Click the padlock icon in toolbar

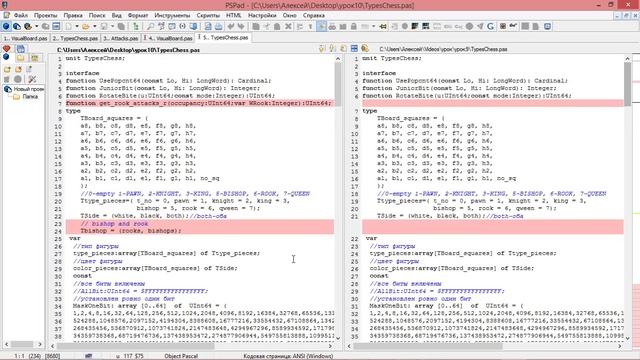point(353,27)
